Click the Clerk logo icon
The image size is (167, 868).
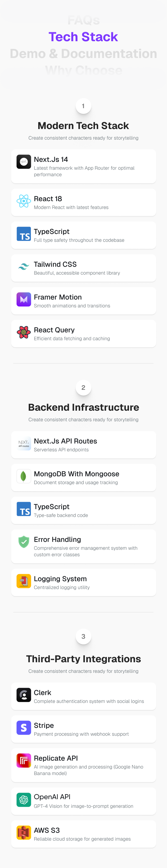tap(24, 695)
